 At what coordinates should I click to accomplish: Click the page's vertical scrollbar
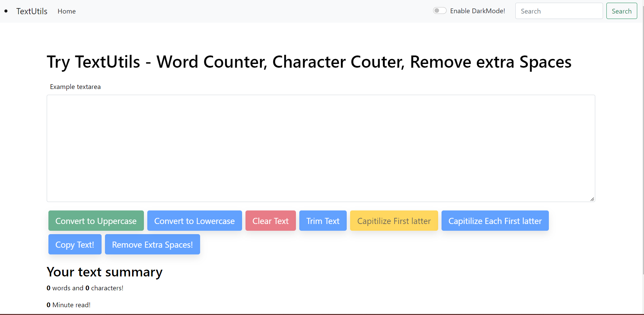642,135
